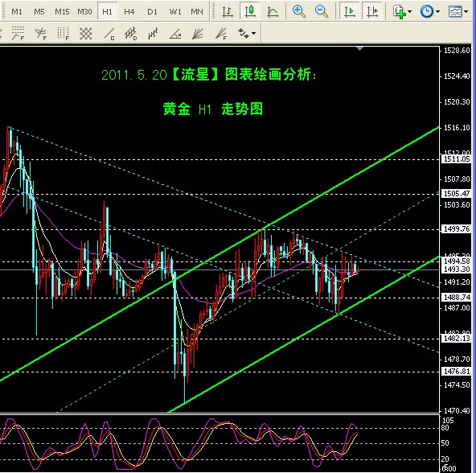476x473 pixels.
Task: Zoom out of the chart
Action: pyautogui.click(x=321, y=11)
